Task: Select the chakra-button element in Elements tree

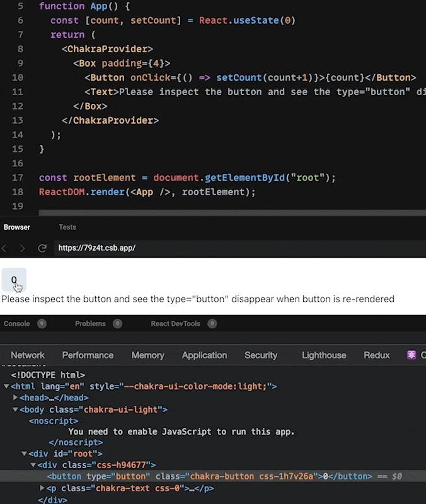Action: coord(189,476)
